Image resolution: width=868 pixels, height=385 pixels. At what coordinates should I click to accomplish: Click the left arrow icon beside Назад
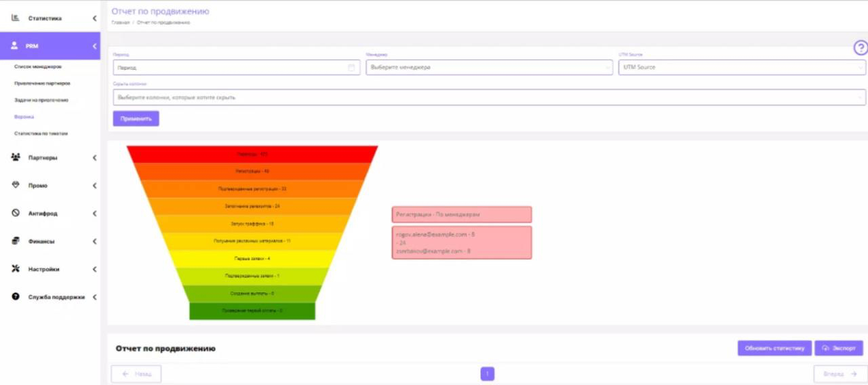(x=124, y=373)
